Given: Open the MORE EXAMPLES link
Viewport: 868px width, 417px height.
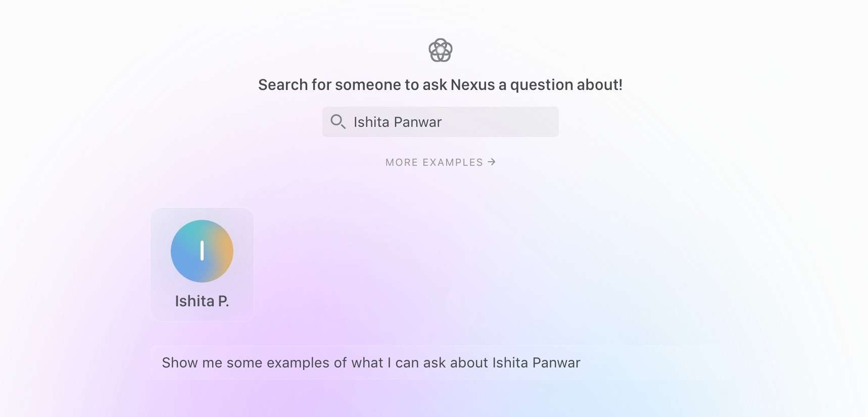Looking at the screenshot, I should pyautogui.click(x=441, y=162).
